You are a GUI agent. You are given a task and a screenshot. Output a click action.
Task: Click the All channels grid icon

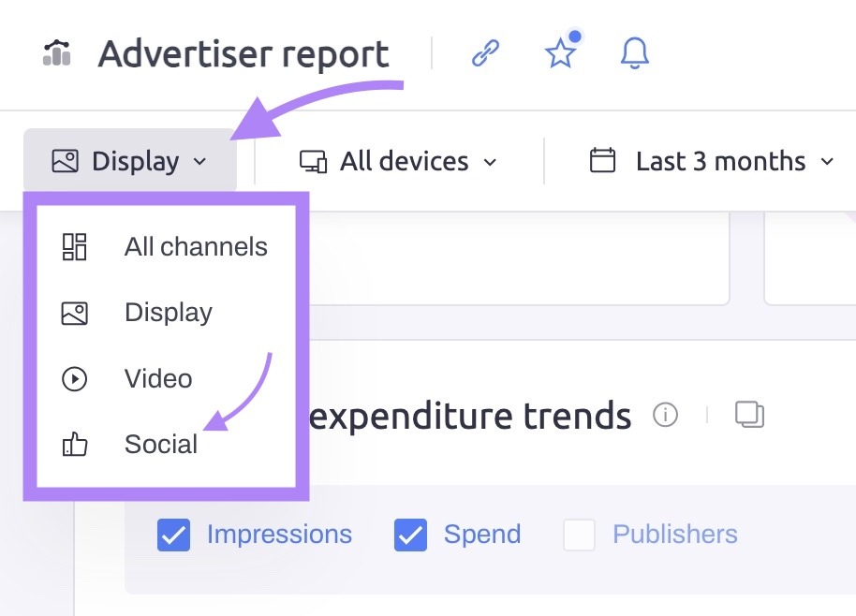[74, 246]
